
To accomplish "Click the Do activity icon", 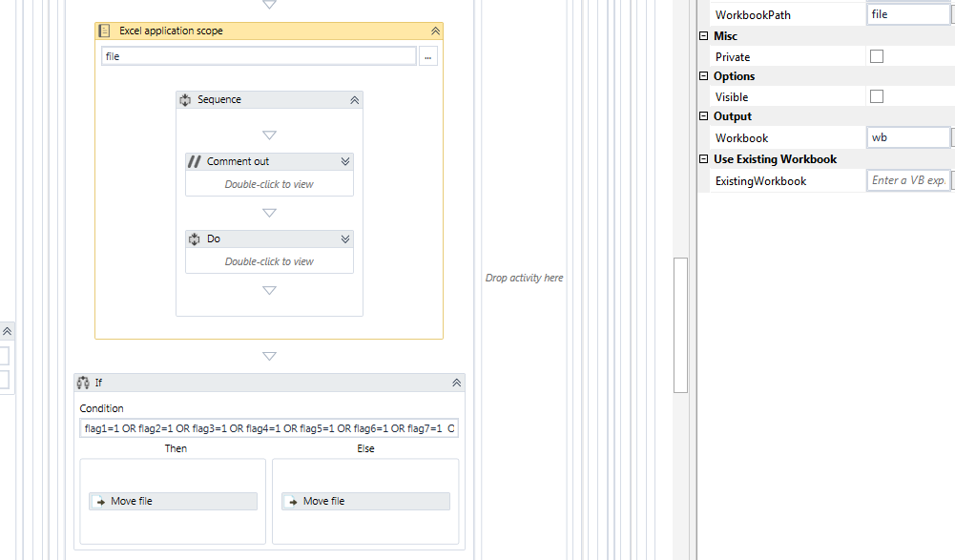I will pyautogui.click(x=195, y=239).
